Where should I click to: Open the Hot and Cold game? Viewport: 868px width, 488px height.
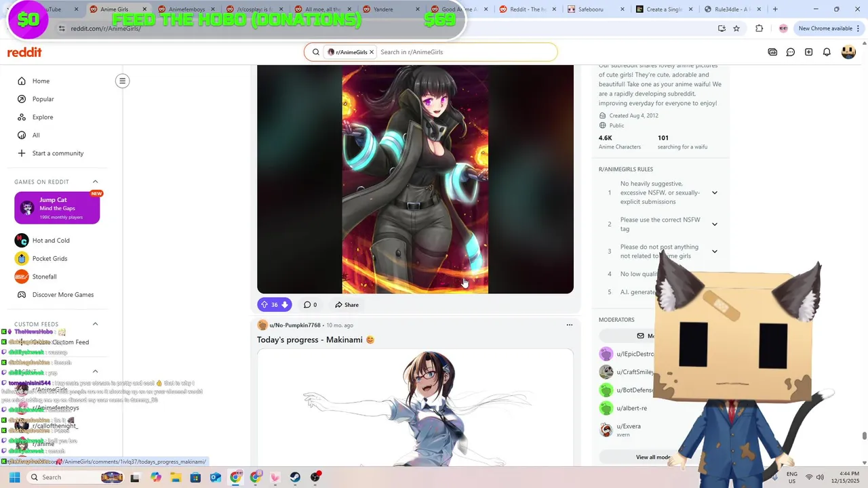pos(51,241)
